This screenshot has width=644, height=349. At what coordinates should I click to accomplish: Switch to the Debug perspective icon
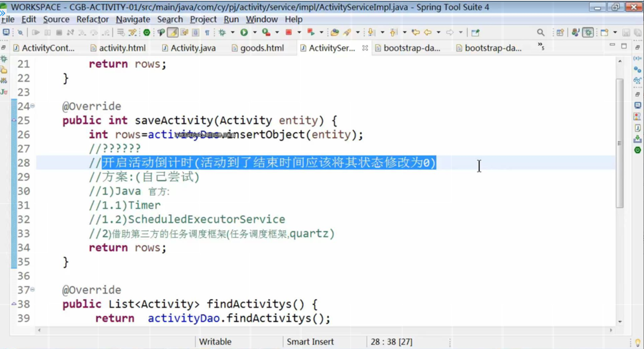588,32
